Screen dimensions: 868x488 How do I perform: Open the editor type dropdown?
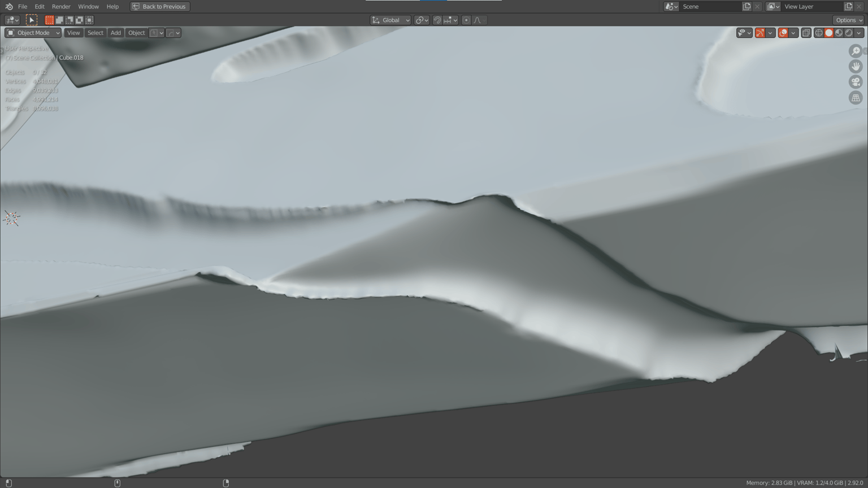(12, 20)
